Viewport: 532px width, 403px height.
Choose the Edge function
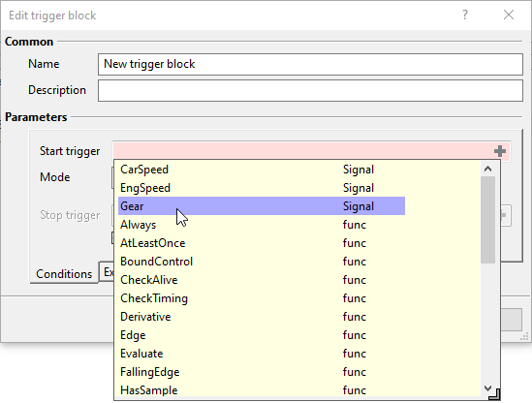262,335
